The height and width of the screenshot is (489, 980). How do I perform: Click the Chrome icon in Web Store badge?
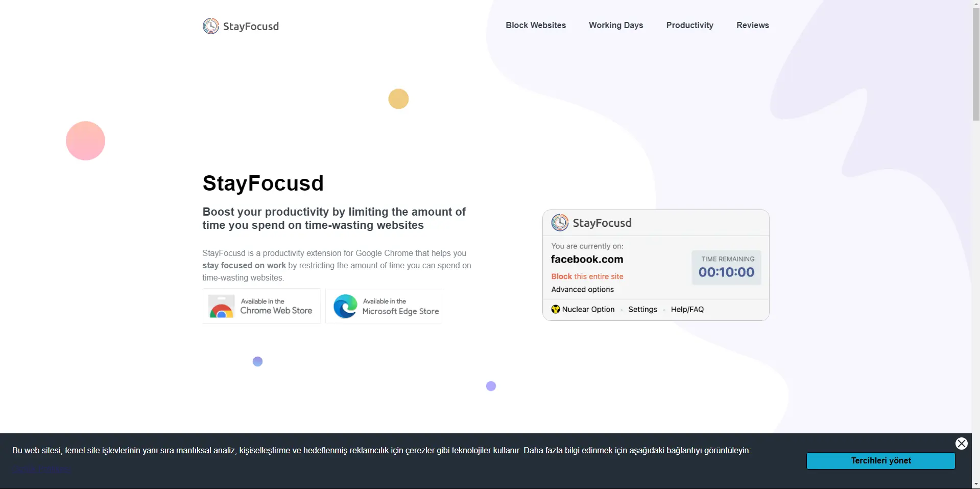pos(222,307)
